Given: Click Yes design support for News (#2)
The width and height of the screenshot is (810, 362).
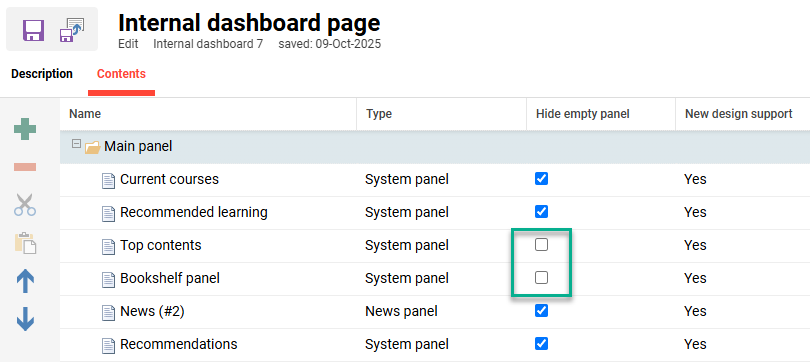Looking at the screenshot, I should coord(695,311).
